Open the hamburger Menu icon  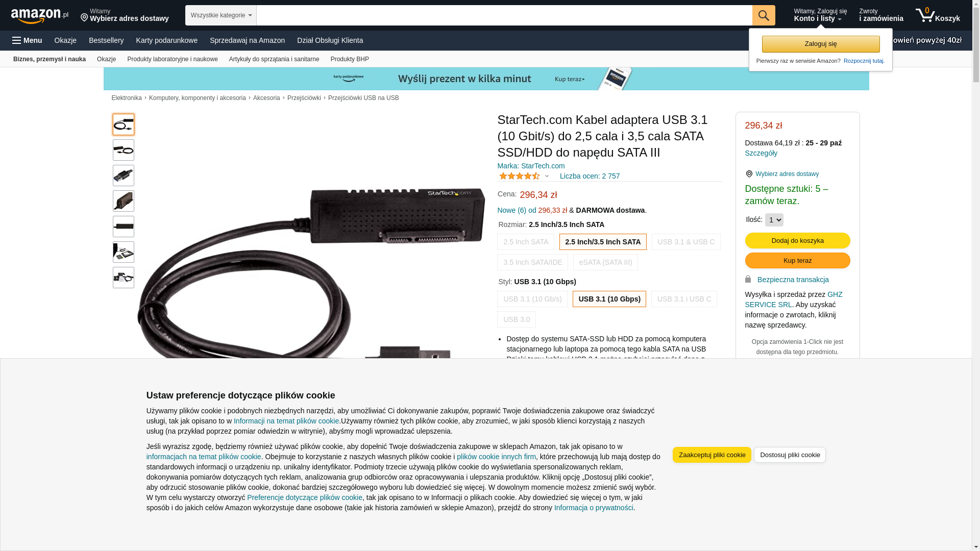point(16,40)
